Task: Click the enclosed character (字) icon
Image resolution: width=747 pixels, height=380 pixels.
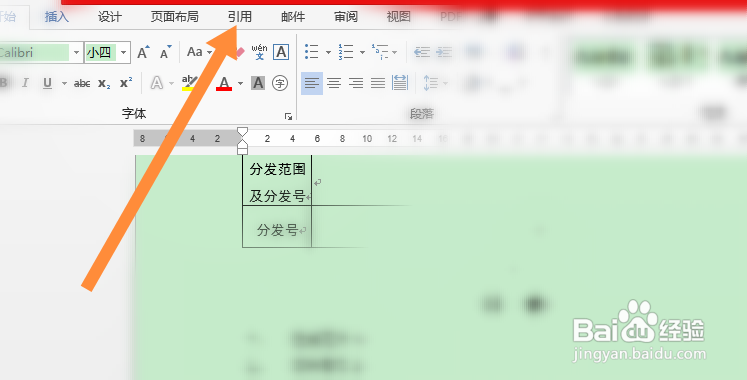Action: 280,83
